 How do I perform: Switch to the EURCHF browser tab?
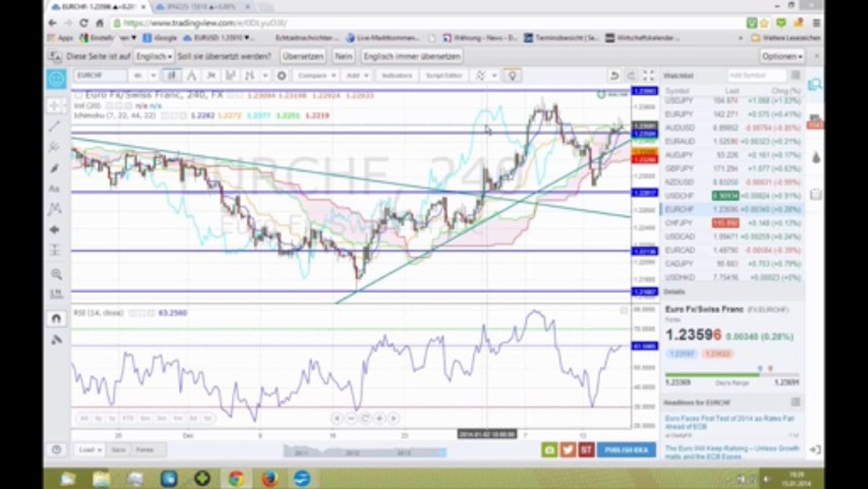tap(98, 6)
